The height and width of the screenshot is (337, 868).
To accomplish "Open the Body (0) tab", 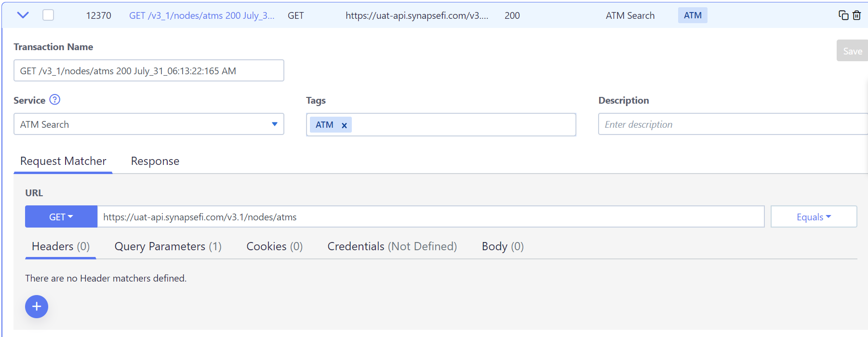I will coord(503,246).
